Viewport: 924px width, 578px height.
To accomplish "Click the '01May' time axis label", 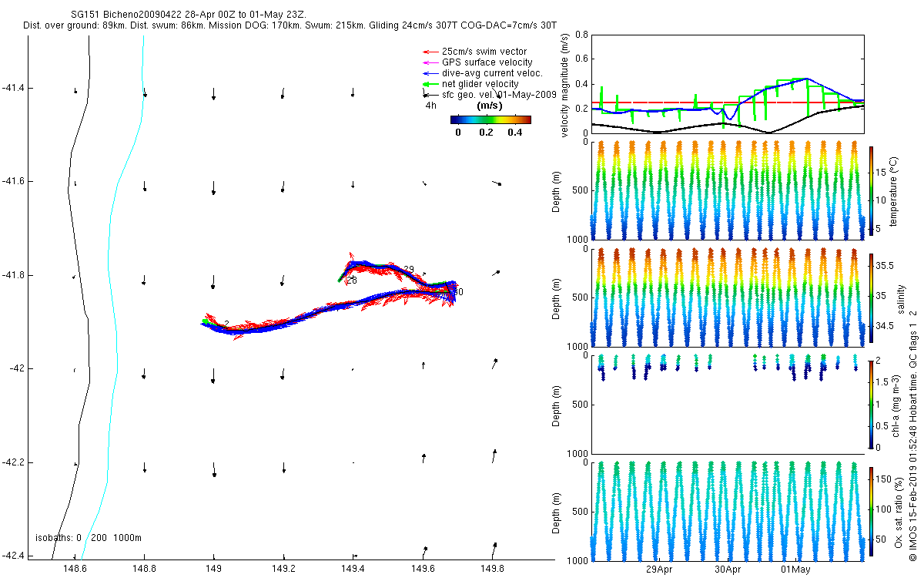I will (x=795, y=570).
